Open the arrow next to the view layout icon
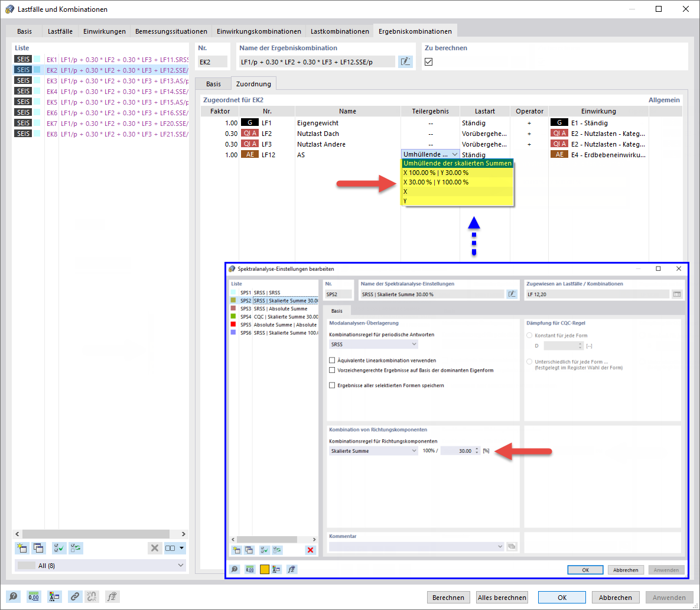 pyautogui.click(x=181, y=548)
